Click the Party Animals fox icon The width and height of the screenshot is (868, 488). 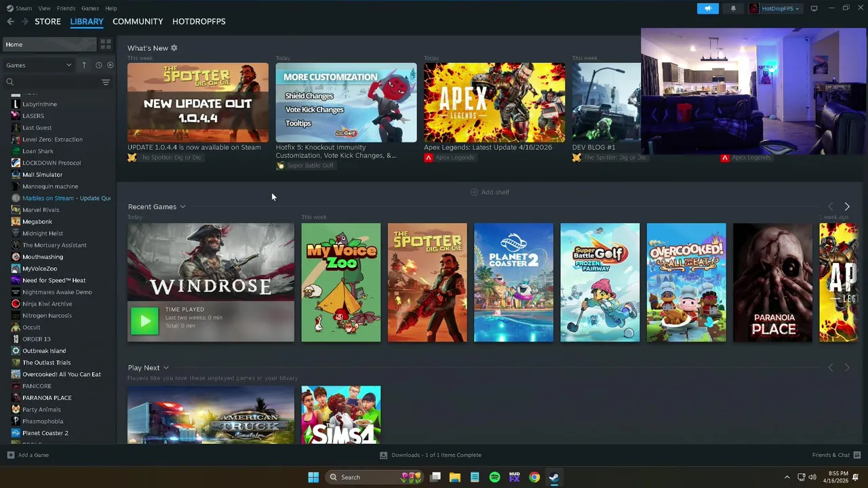click(16, 409)
